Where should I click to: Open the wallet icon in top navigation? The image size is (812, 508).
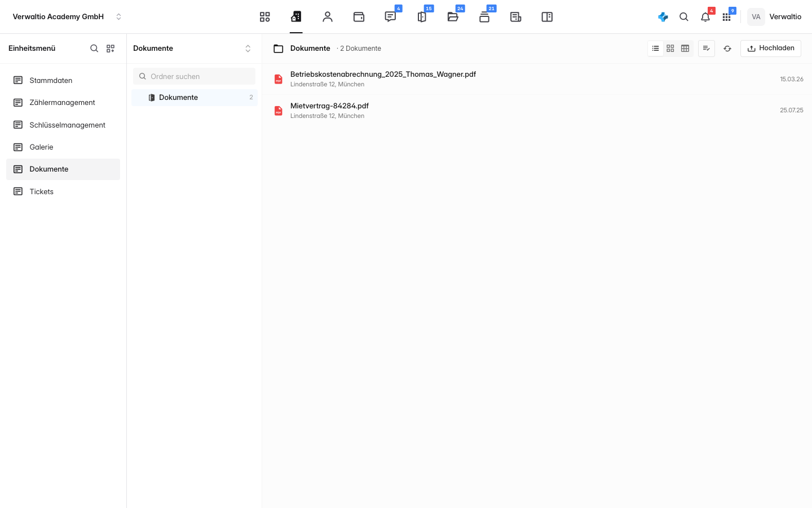[x=359, y=17]
